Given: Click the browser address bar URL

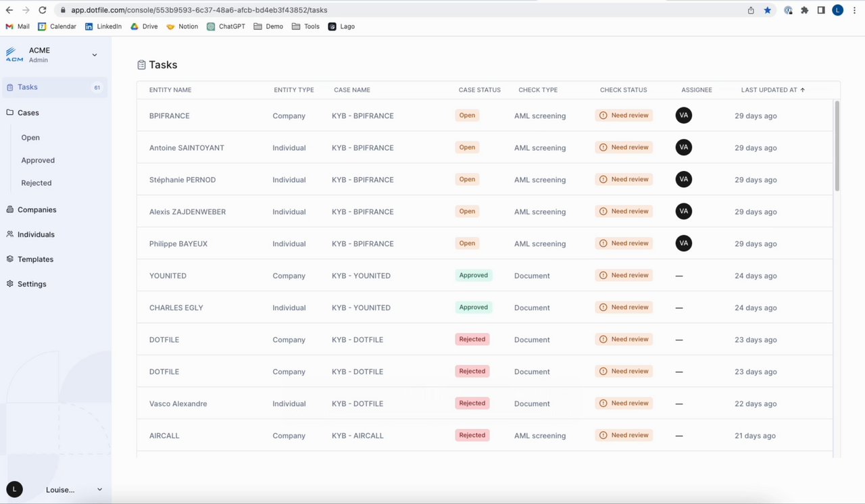Looking at the screenshot, I should coord(199,10).
